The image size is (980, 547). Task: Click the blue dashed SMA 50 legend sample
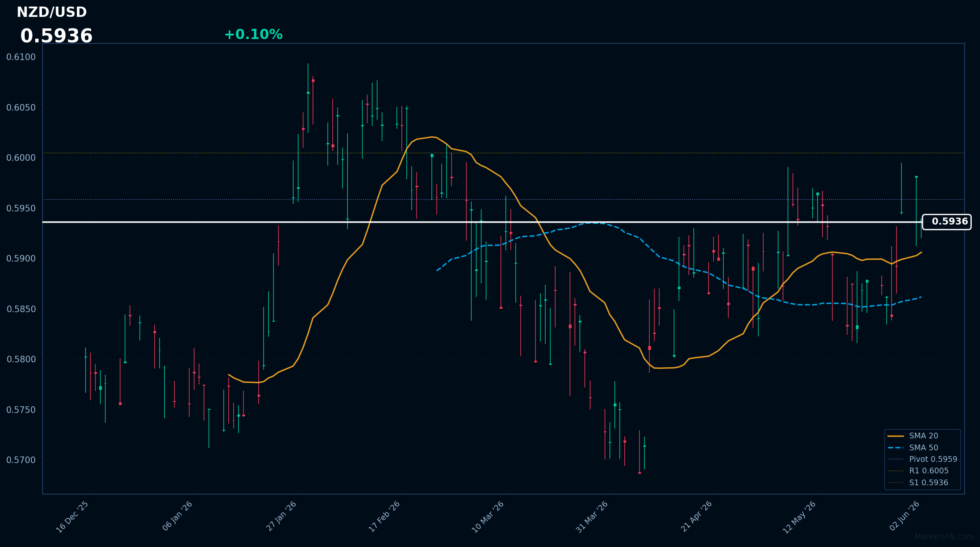pyautogui.click(x=896, y=448)
